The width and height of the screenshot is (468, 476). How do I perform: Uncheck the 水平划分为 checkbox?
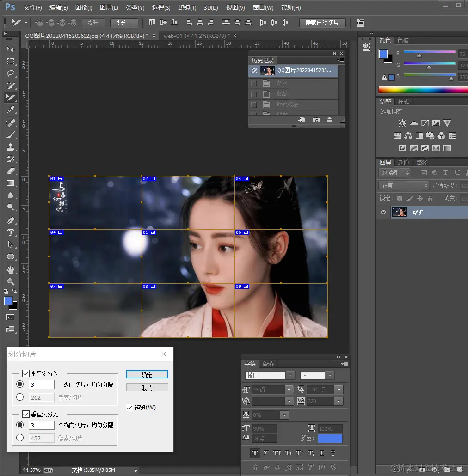click(x=26, y=373)
